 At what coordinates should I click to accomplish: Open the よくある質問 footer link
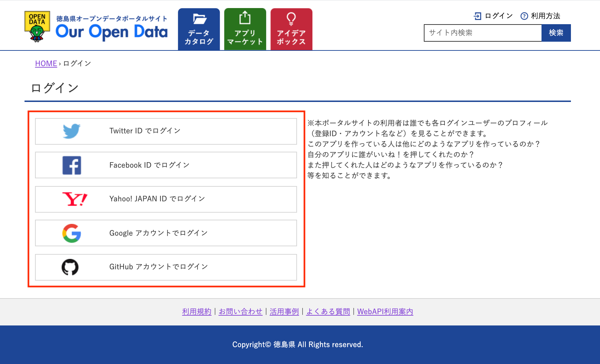coord(328,311)
